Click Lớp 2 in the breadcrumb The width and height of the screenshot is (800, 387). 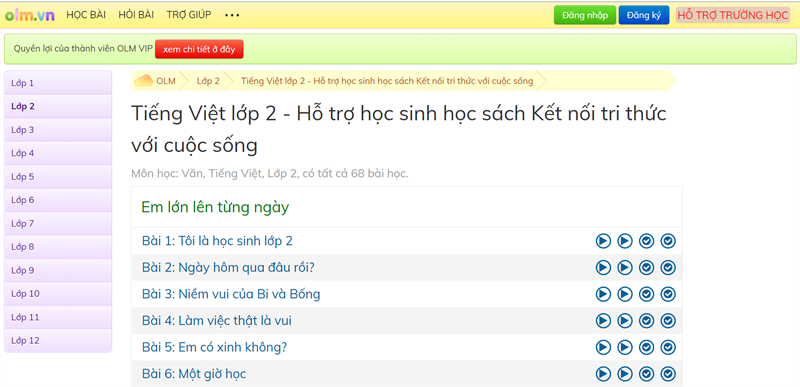[x=208, y=81]
